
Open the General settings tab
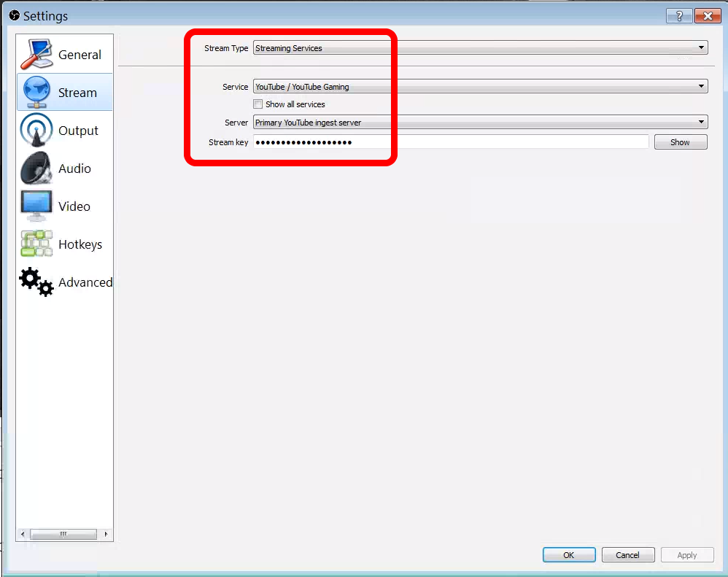click(64, 54)
